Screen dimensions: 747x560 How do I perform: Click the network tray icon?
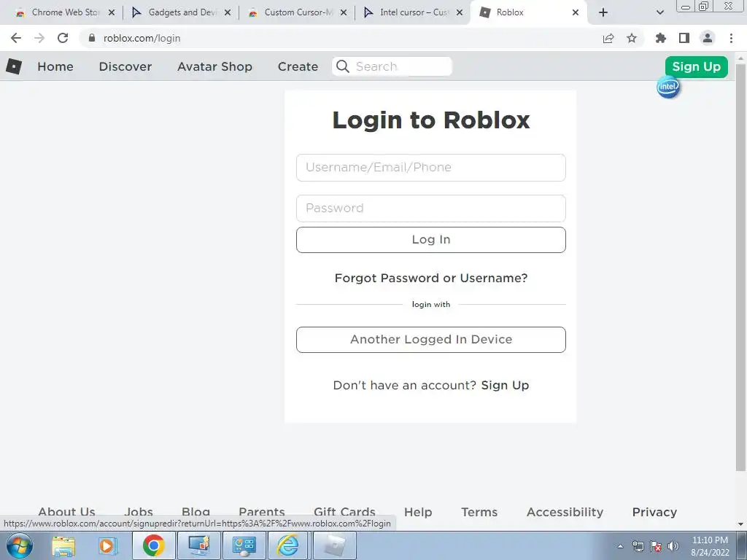tap(638, 546)
